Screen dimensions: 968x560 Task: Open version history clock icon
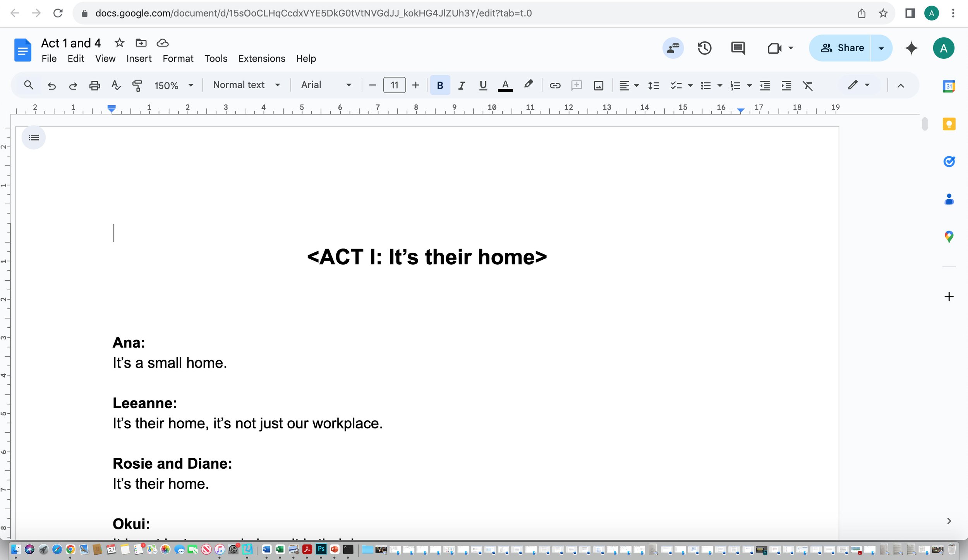coord(704,48)
